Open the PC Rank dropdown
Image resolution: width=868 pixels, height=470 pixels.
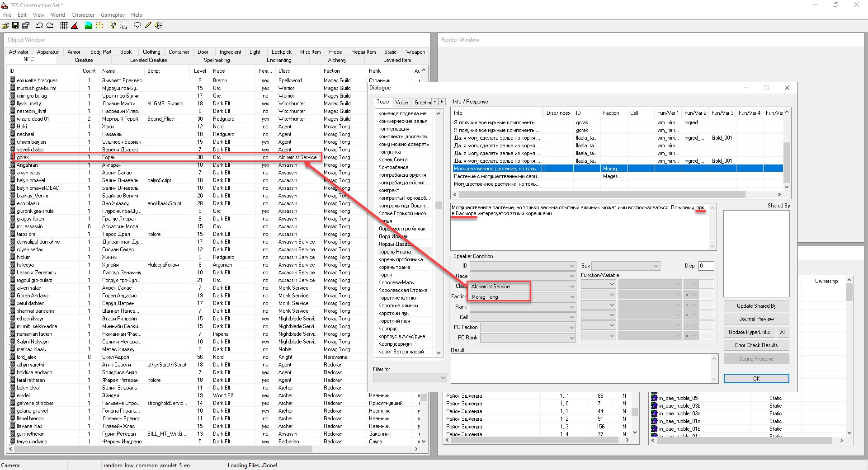[x=528, y=338]
